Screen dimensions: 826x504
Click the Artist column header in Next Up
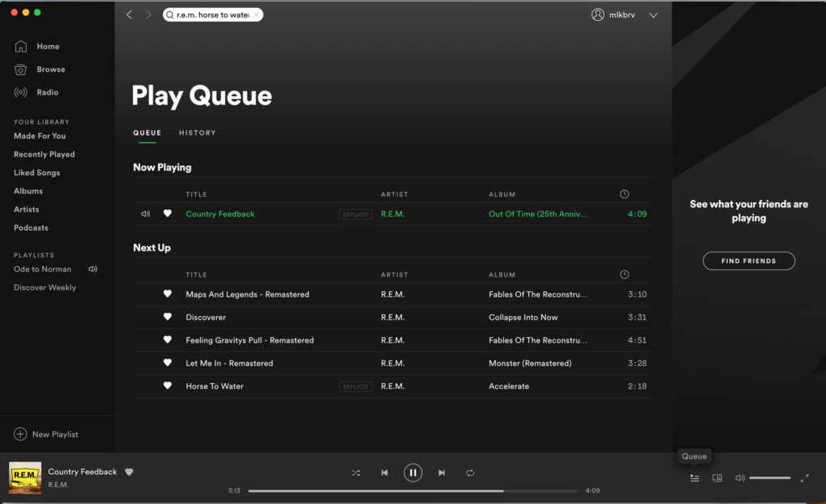tap(394, 275)
